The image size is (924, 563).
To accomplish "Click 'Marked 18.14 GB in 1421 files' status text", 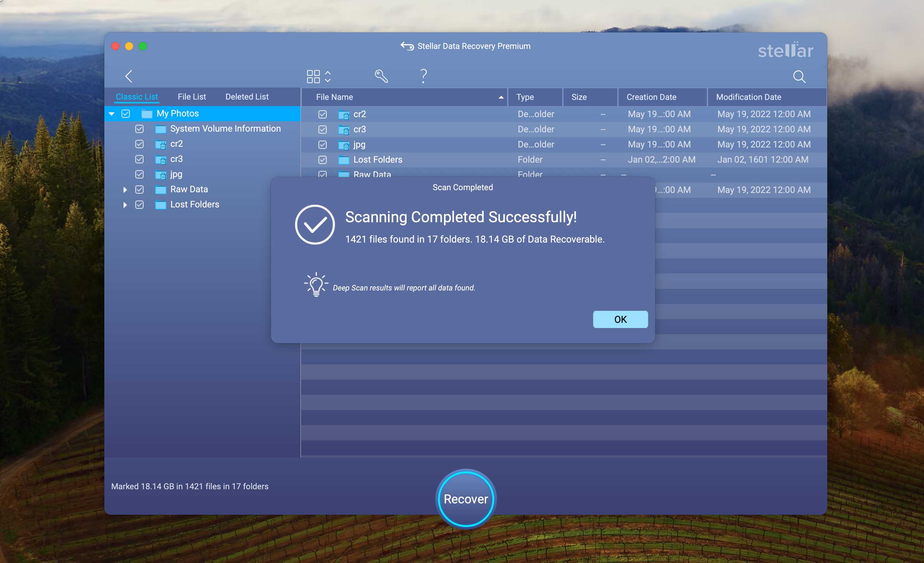I will tap(190, 487).
